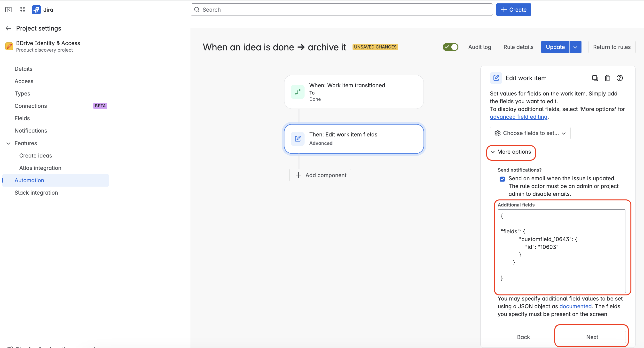This screenshot has width=644, height=348.
Task: Click the back arrow beside Project settings
Action: (x=8, y=28)
